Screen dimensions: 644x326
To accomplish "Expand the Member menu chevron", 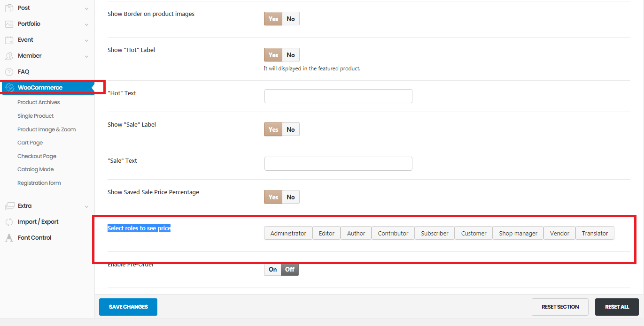I will [x=86, y=56].
